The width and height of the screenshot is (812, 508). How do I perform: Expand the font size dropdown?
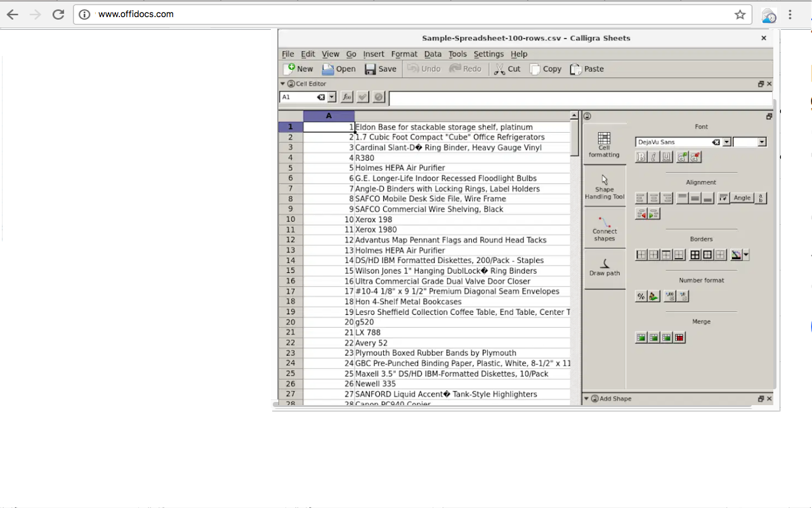[x=762, y=142]
